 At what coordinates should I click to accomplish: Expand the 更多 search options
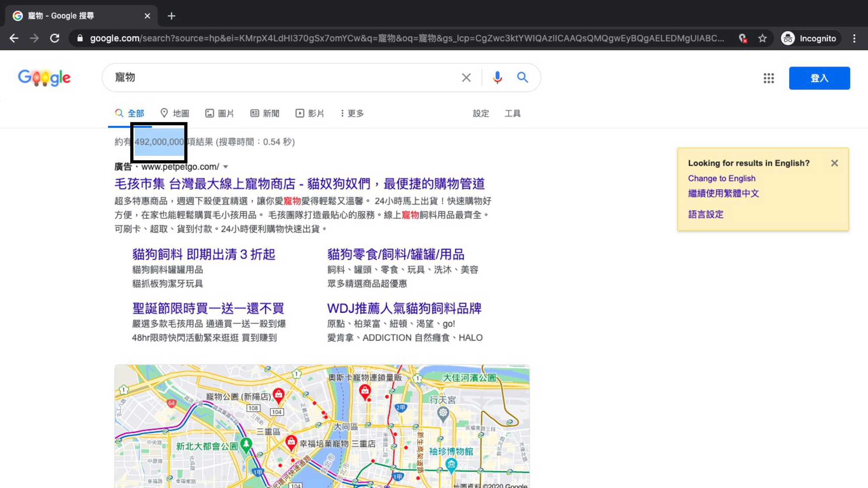352,113
